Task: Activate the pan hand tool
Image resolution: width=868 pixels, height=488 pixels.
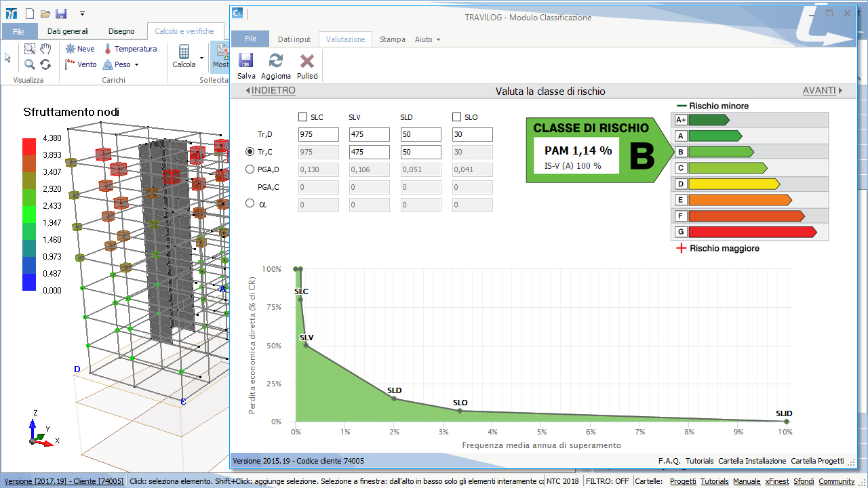Action: coord(45,49)
